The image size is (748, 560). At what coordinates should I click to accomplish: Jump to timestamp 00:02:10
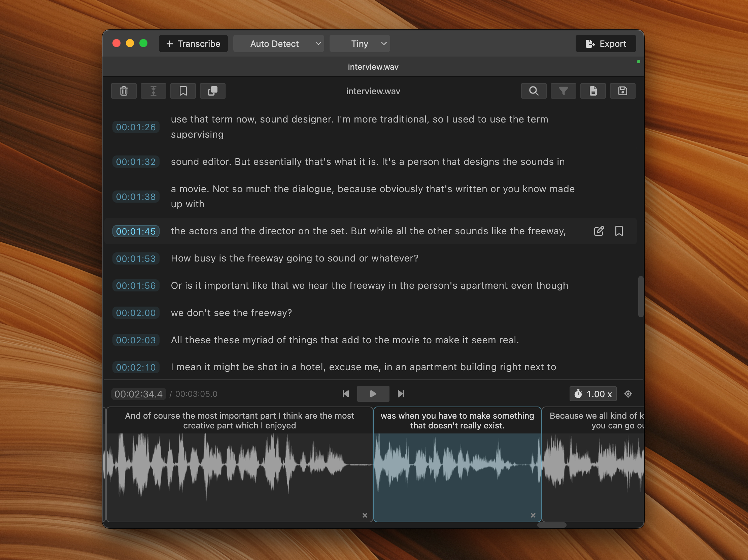[136, 367]
